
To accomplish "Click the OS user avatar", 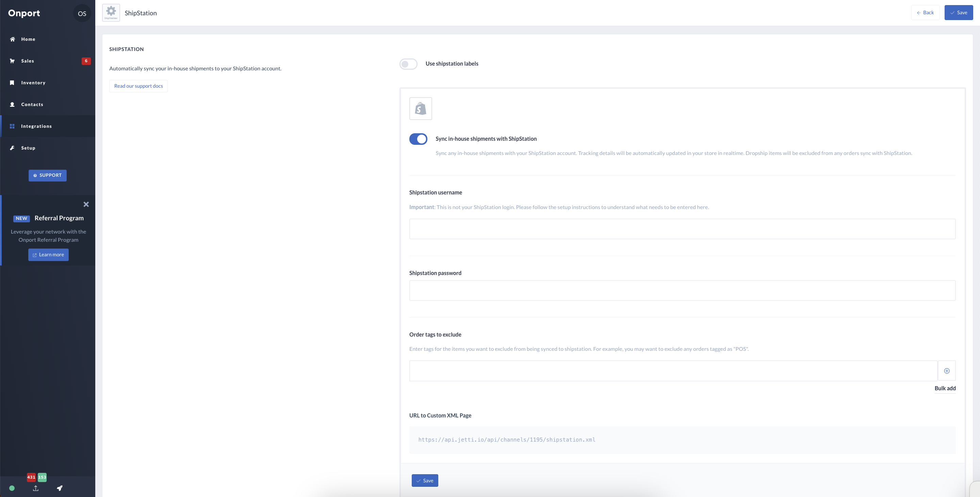I will click(x=82, y=13).
